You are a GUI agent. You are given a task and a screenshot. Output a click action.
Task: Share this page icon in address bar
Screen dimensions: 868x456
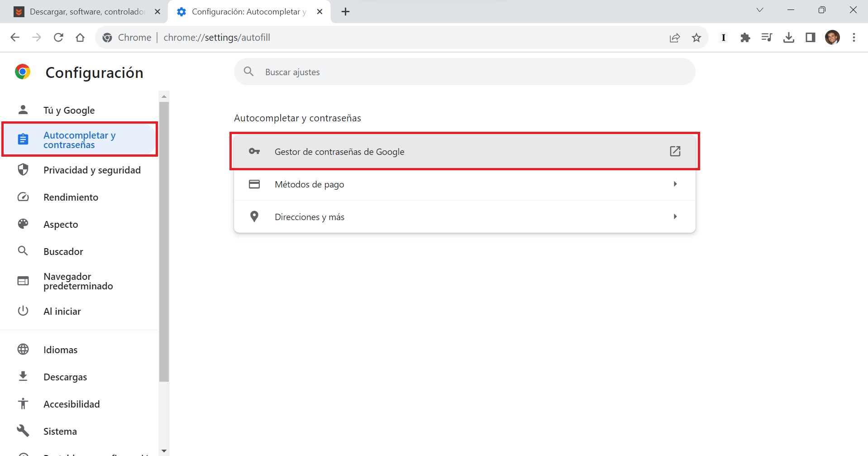click(675, 38)
